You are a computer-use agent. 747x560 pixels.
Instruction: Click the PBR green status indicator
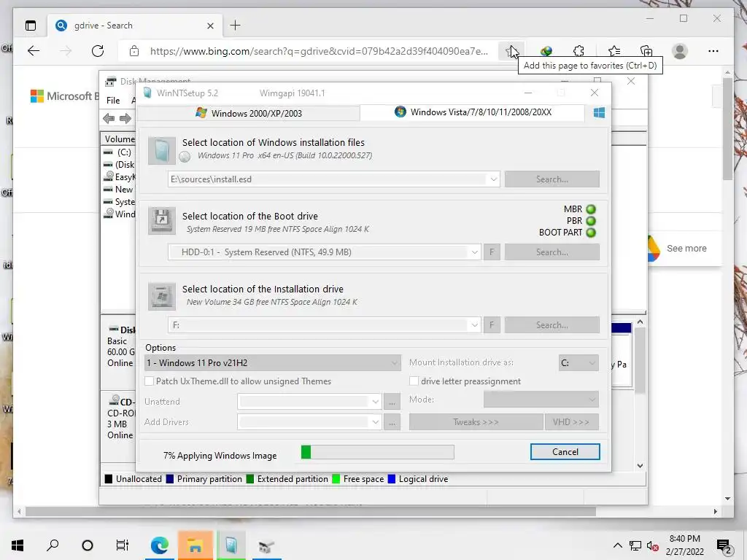[x=591, y=221]
